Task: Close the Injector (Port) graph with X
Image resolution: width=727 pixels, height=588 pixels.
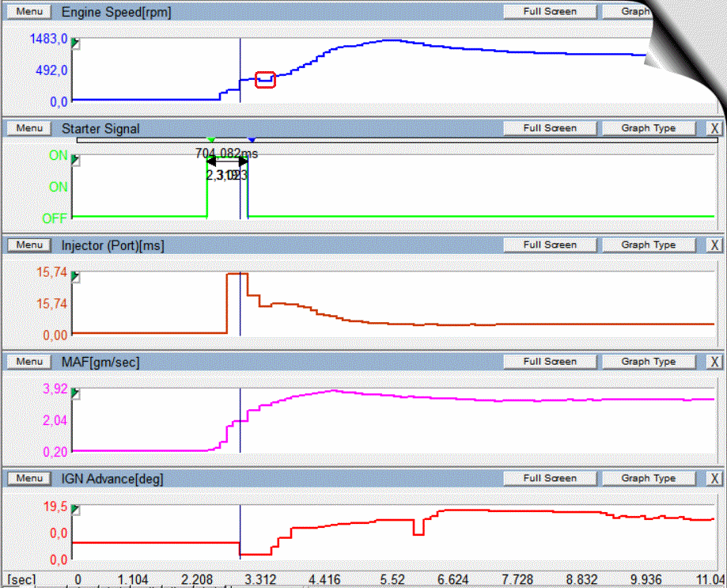Action: point(714,245)
